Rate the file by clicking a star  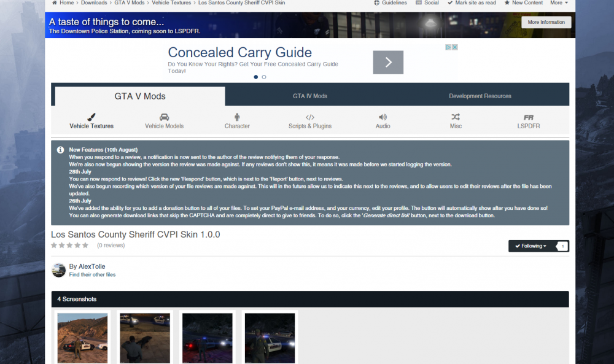pyautogui.click(x=69, y=245)
